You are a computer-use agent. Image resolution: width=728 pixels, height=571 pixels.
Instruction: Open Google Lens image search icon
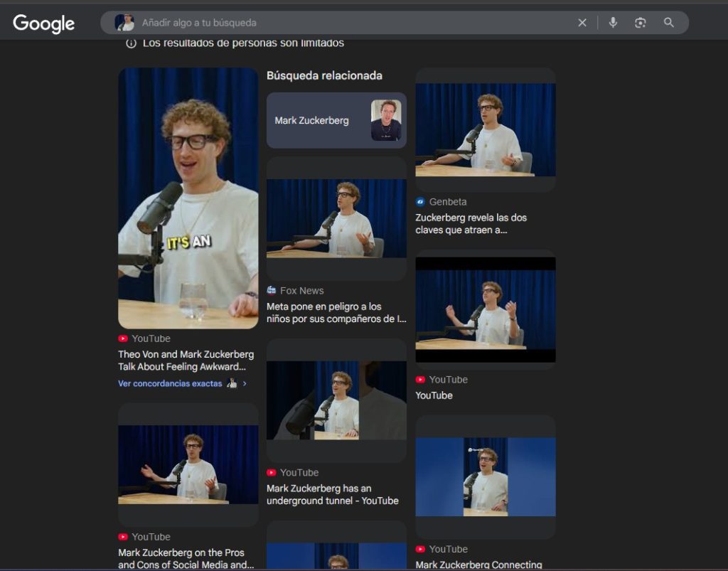coord(641,23)
